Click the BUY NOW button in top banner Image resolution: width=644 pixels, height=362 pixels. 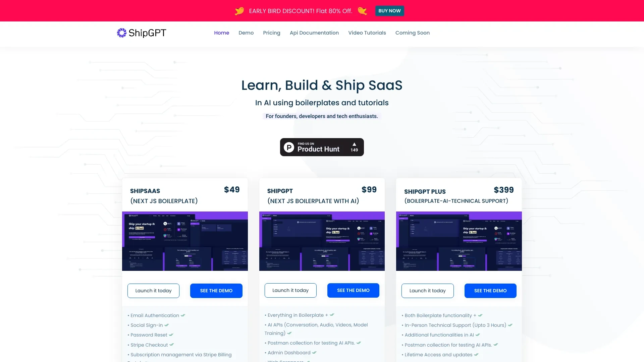click(x=389, y=11)
